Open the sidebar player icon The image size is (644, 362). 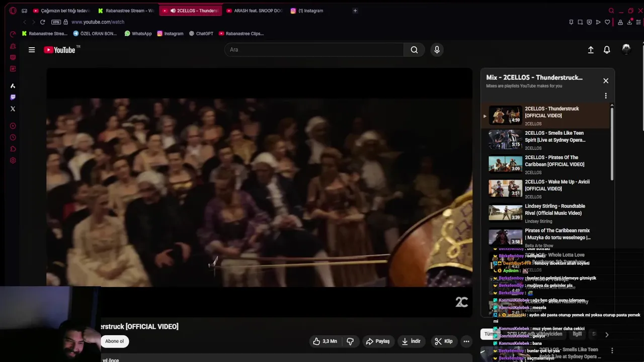(x=13, y=126)
